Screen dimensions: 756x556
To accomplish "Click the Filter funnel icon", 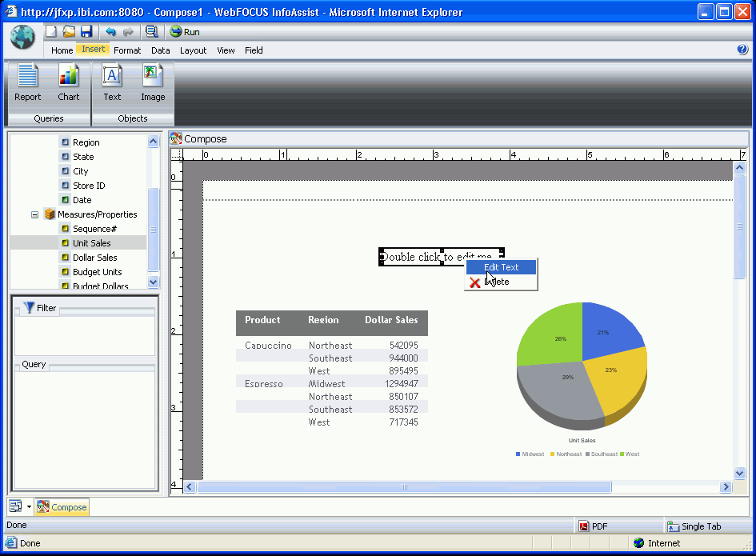I will 29,307.
